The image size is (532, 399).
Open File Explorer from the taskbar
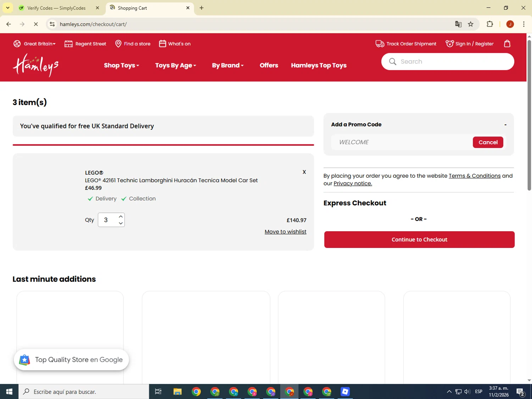coord(177,392)
